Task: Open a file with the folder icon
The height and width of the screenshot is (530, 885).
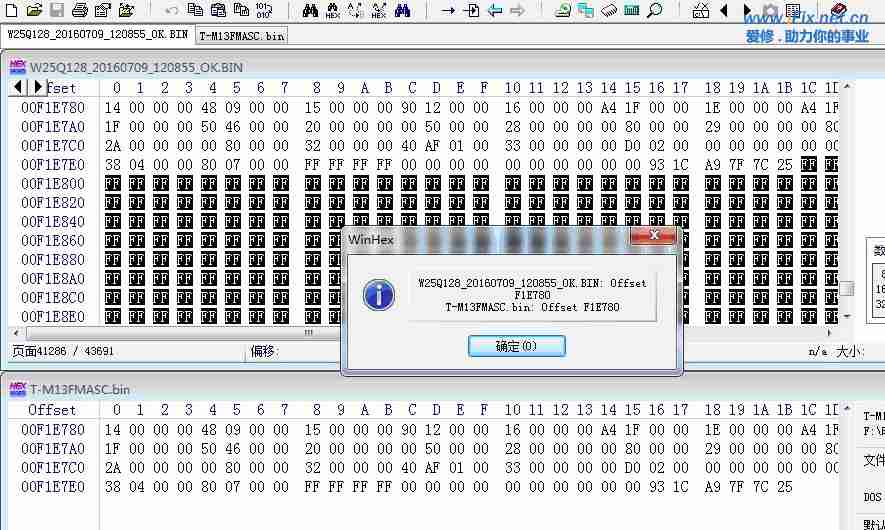Action: pos(34,11)
